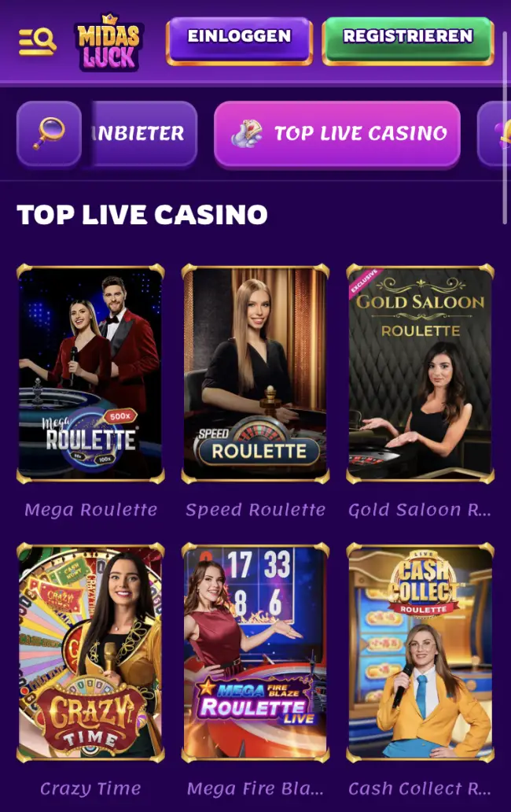This screenshot has width=511, height=812.
Task: Click the vertical scrollbar on right edge
Action: 505,127
